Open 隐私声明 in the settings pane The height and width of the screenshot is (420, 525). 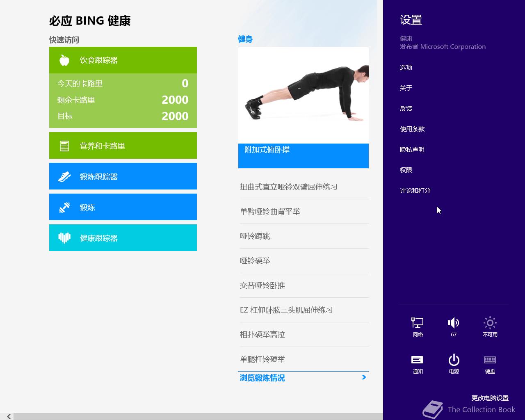pos(412,150)
